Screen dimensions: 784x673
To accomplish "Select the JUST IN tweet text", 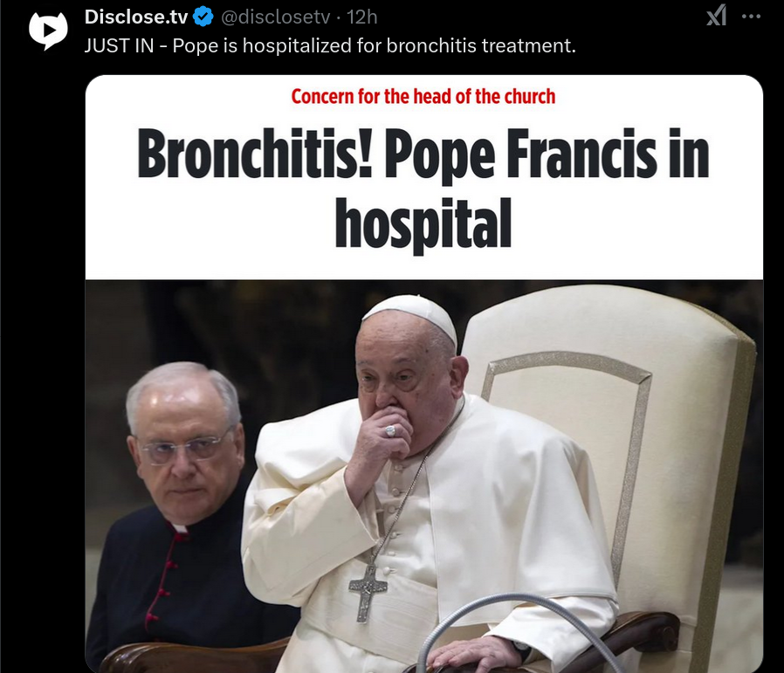I will click(330, 45).
